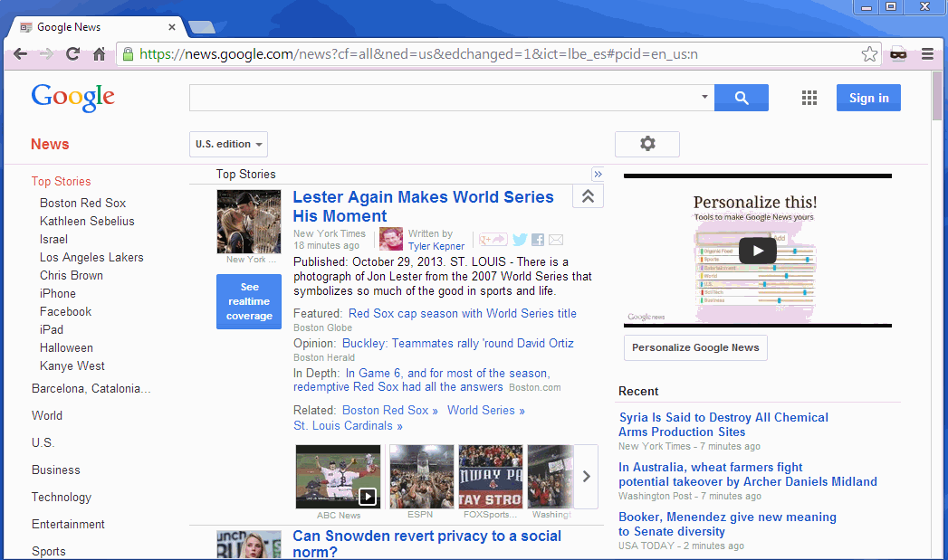Open See realtime coverage
The width and height of the screenshot is (948, 560).
click(249, 301)
